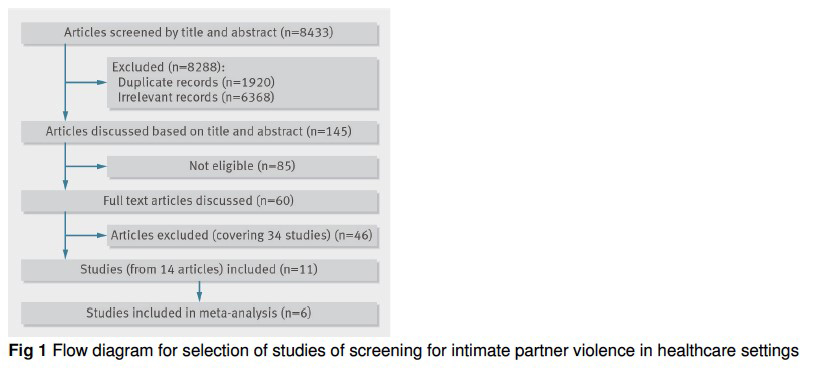This screenshot has width=815, height=374.
Task: Click the 'Articles screened by title and abstract' box
Action: 199,33
